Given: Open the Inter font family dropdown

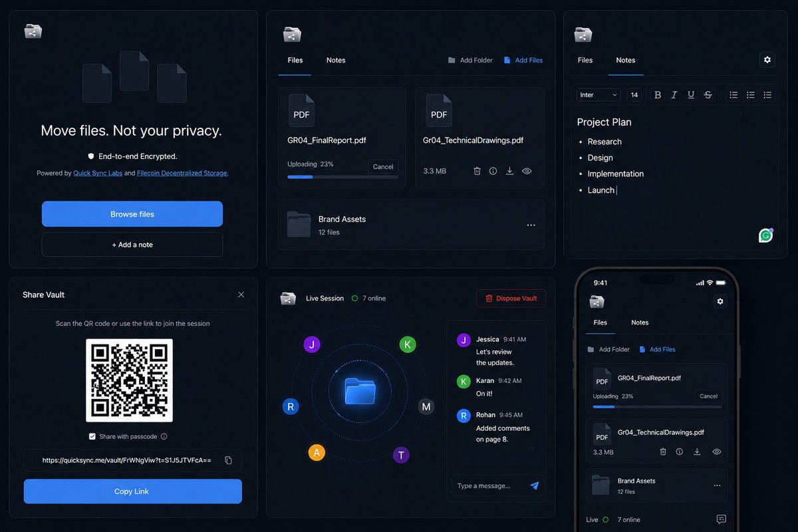Looking at the screenshot, I should click(598, 95).
